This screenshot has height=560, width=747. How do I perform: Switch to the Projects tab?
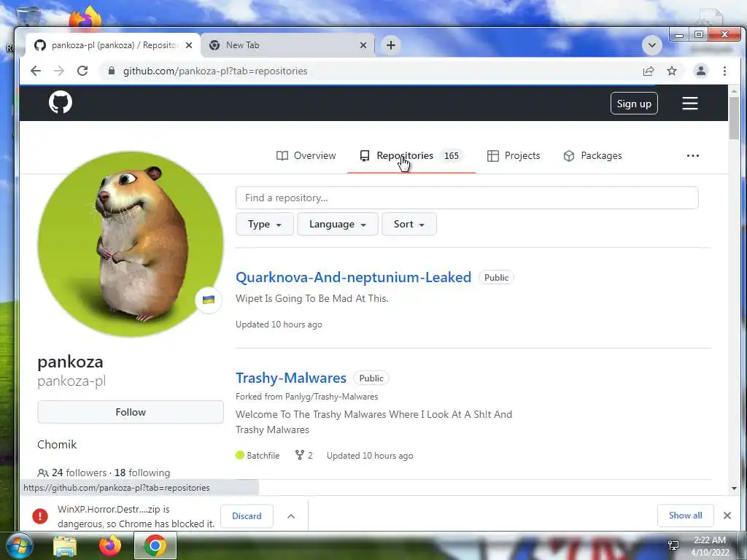click(514, 156)
